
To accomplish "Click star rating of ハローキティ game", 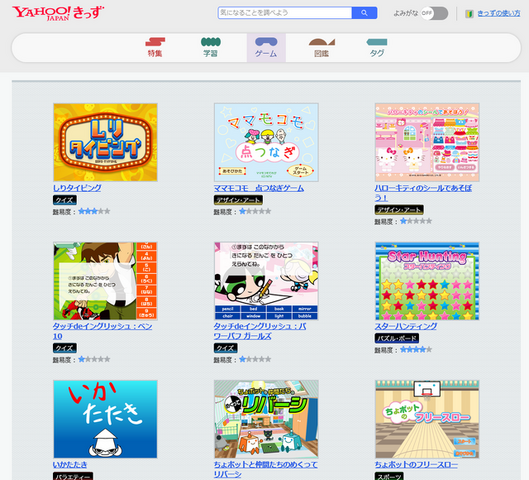I will [x=416, y=221].
